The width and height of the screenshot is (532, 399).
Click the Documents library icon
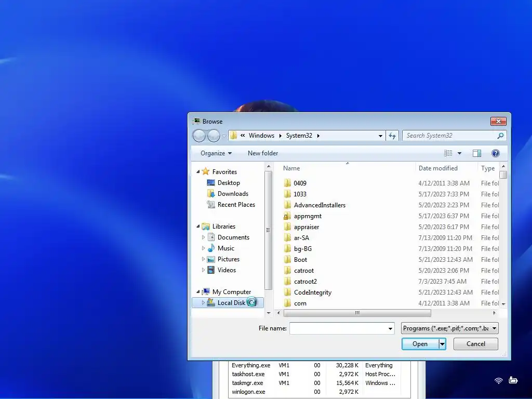tap(211, 237)
